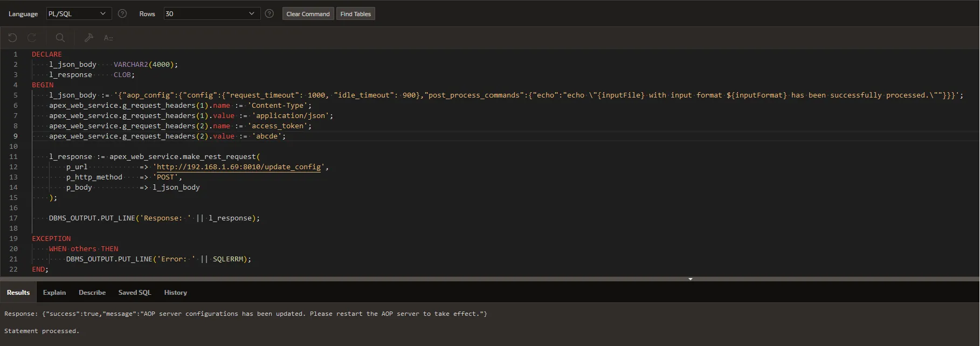980x346 pixels.
Task: Click VARCHAR2(4000) type on line 2
Action: pyautogui.click(x=143, y=65)
